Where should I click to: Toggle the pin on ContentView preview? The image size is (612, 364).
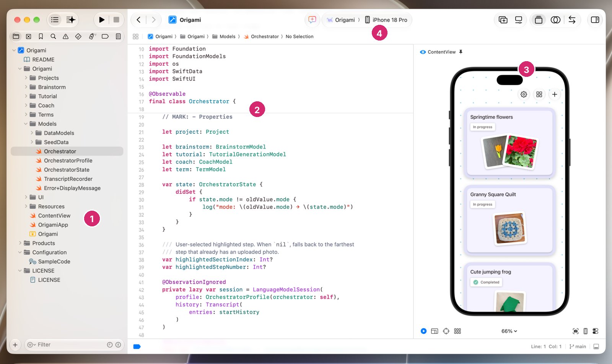pos(461,52)
